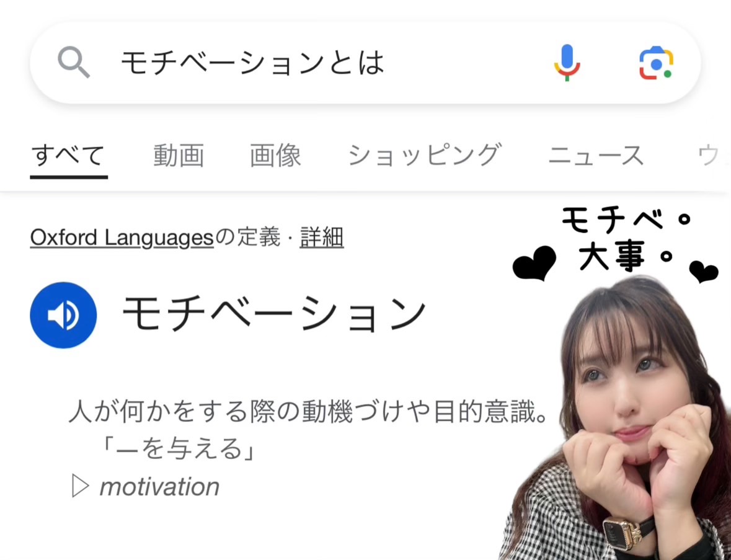The height and width of the screenshot is (560, 731).
Task: Open the ニュース tab
Action: 596,156
